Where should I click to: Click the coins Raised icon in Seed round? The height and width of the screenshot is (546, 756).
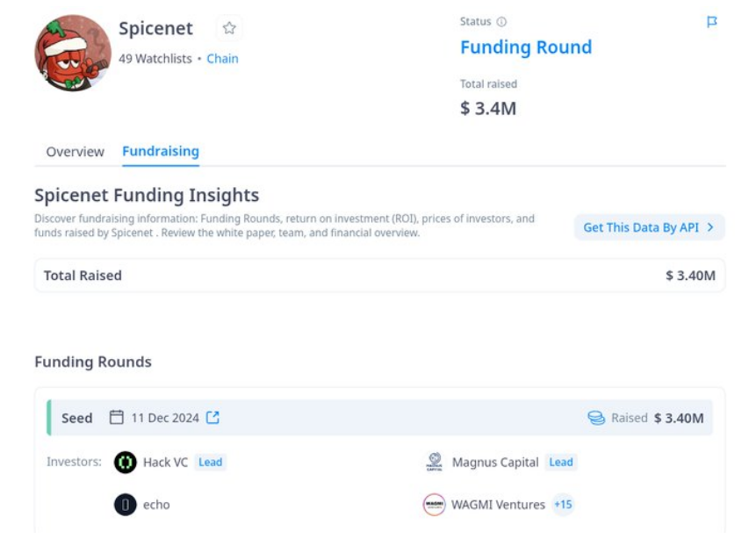click(596, 418)
